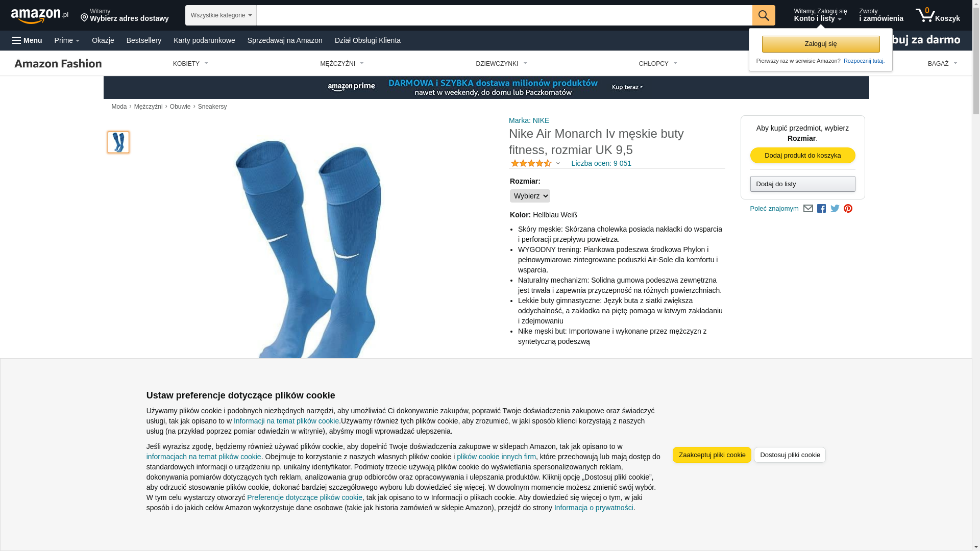The image size is (980, 551).
Task: Select the blue socks product thumbnail
Action: click(x=118, y=142)
